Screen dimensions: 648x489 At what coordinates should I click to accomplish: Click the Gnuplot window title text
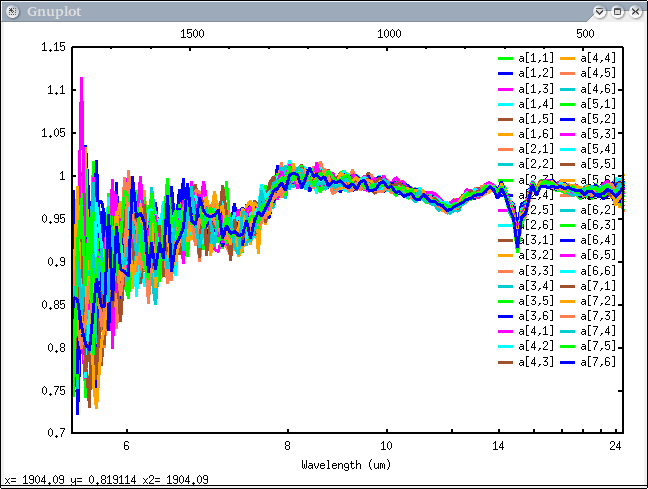click(x=54, y=12)
